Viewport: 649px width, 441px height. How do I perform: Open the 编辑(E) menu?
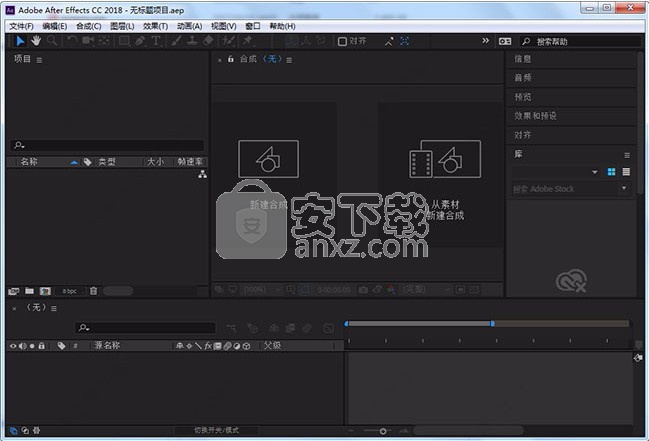coord(55,27)
